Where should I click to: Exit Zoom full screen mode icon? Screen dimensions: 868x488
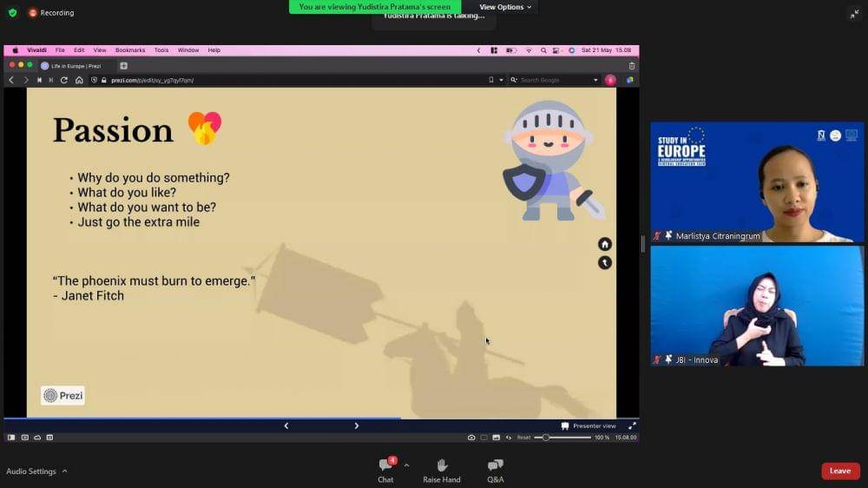pos(854,13)
